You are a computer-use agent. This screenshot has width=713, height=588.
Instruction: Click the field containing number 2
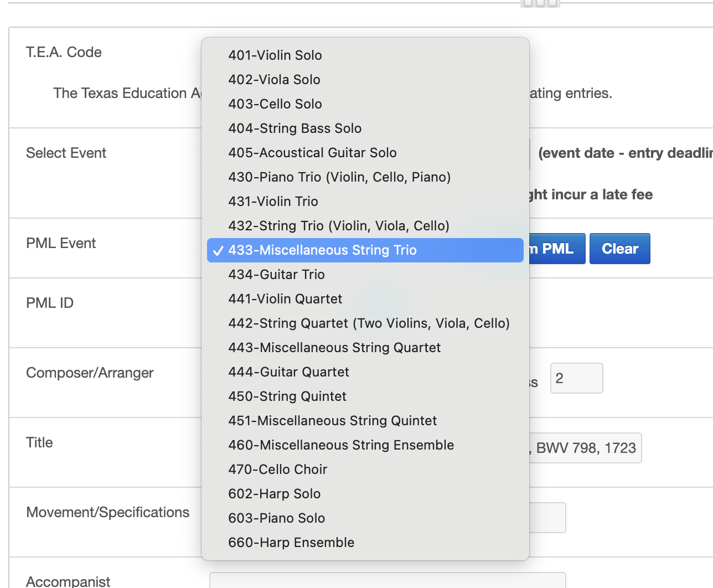(576, 378)
